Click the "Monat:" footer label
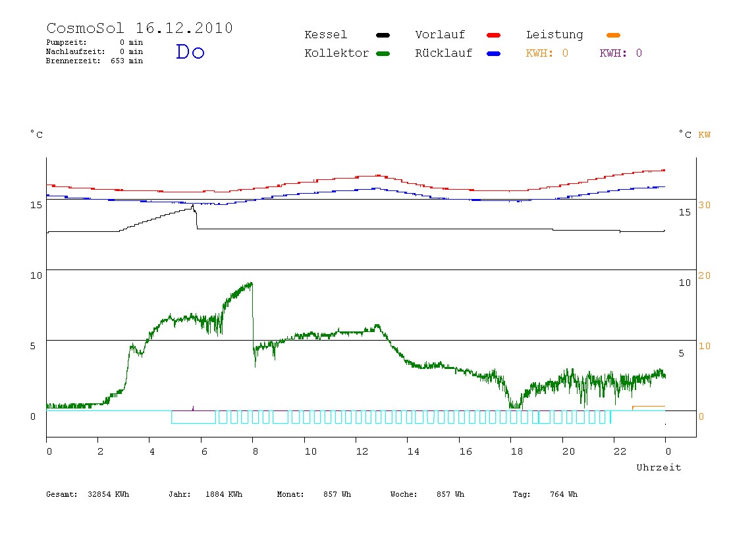The width and height of the screenshot is (756, 535). tap(290, 494)
